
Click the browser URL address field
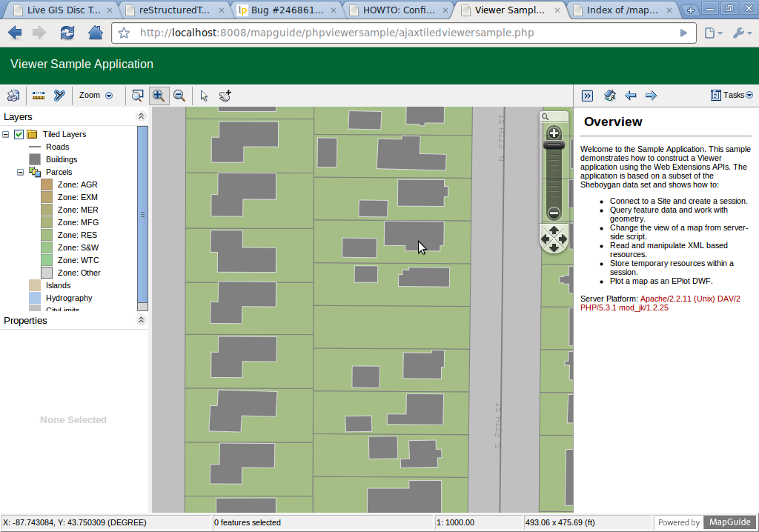coord(400,33)
